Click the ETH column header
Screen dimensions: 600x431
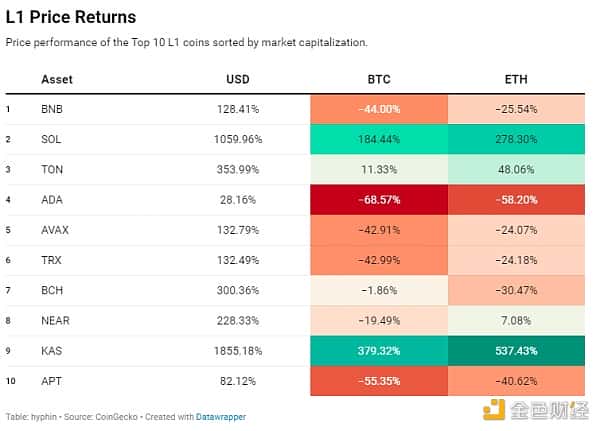click(x=516, y=79)
